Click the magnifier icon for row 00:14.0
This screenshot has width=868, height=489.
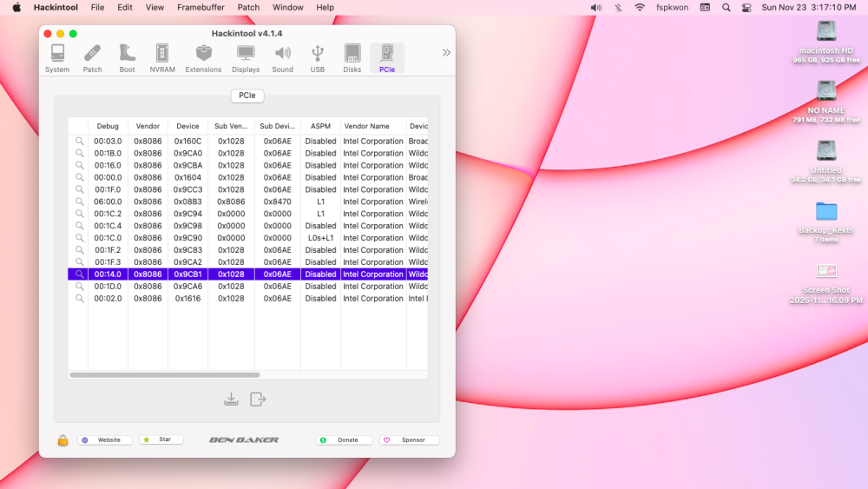(80, 274)
